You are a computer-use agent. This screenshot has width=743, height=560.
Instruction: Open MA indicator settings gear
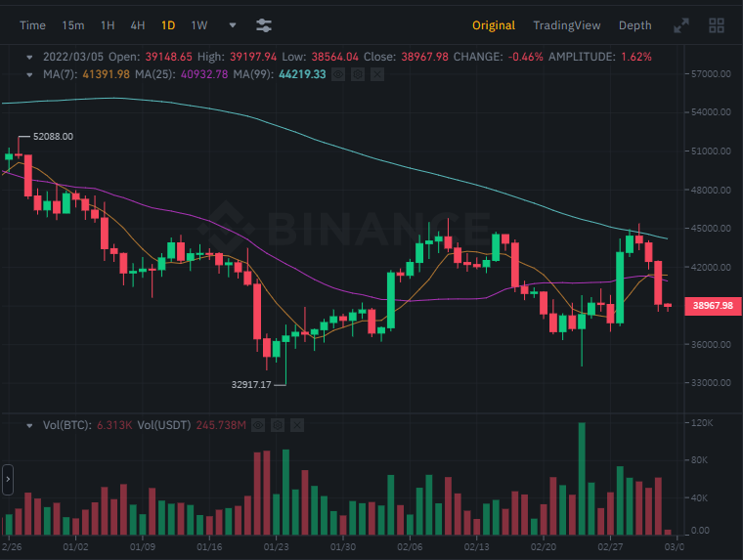pyautogui.click(x=358, y=74)
